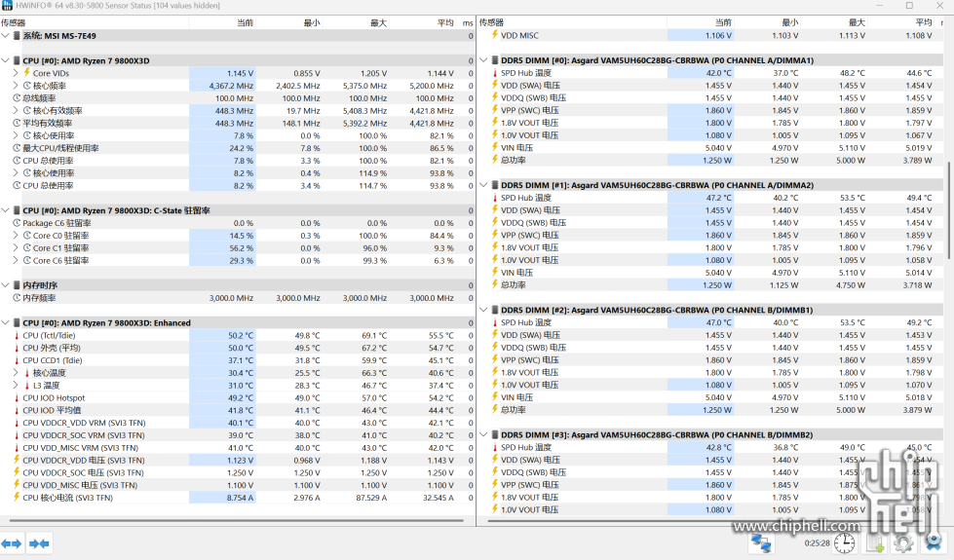Click the lightning icon of Core VIDs row

(26, 73)
